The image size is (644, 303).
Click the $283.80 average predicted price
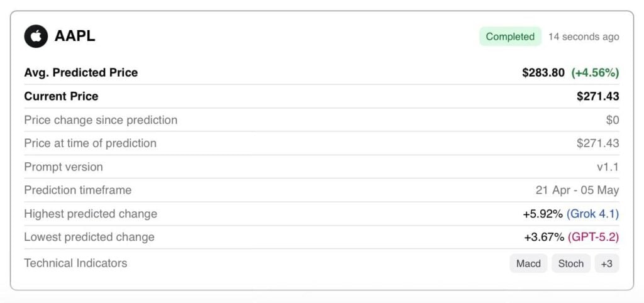pos(543,73)
